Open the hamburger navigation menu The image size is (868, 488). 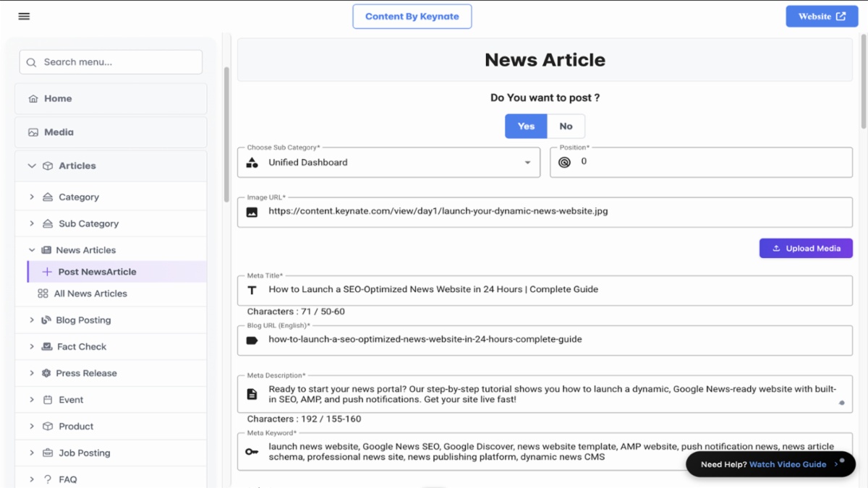[24, 16]
